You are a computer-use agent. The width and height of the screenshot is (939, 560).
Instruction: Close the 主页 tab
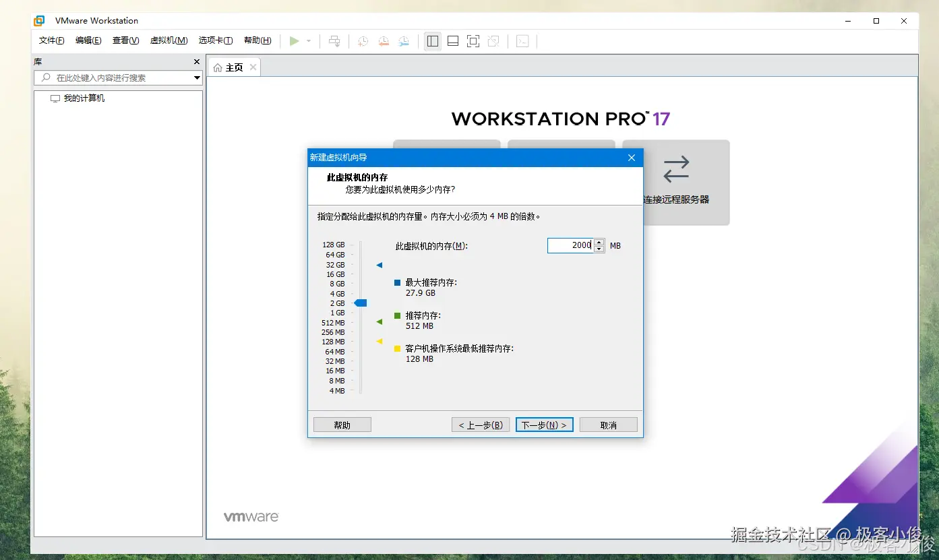click(x=253, y=67)
